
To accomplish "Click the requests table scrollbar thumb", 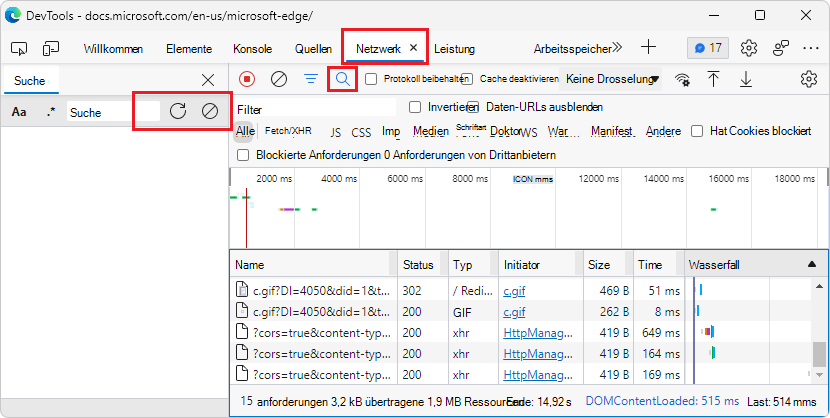I will 819,353.
